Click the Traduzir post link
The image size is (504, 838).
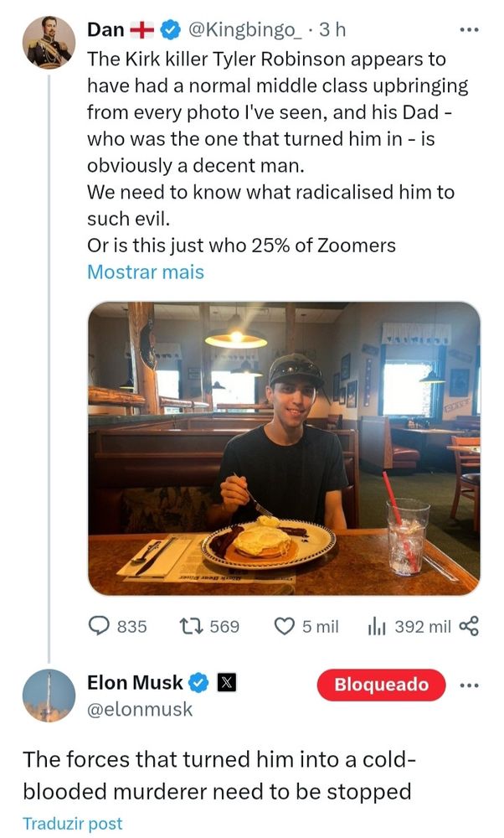pyautogui.click(x=72, y=823)
